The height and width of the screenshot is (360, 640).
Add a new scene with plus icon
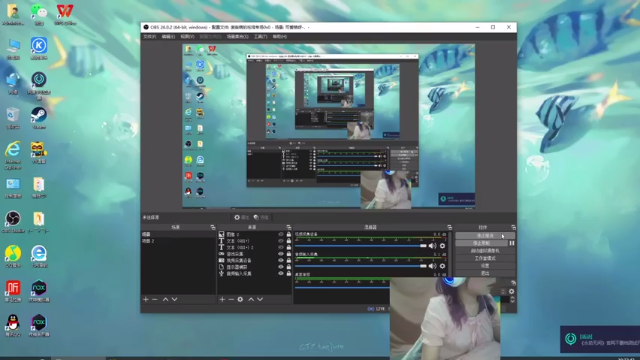coord(146,300)
